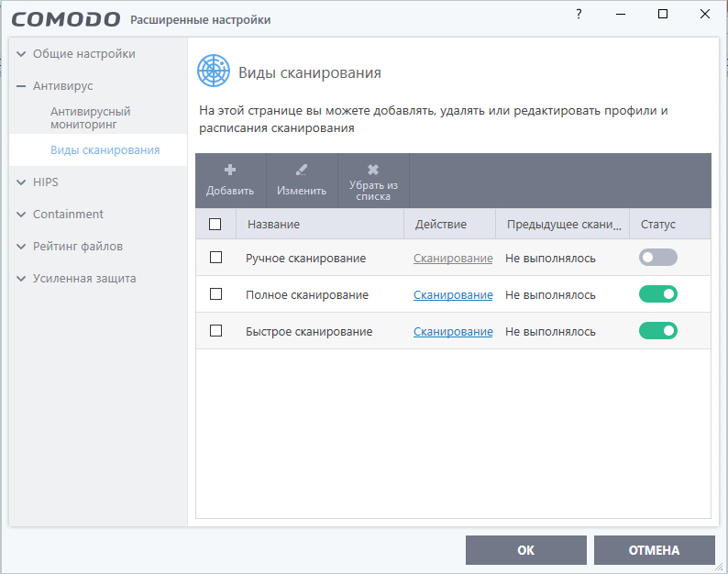Select Виды сканирования in sidebar
Image resolution: width=728 pixels, height=574 pixels.
(105, 150)
